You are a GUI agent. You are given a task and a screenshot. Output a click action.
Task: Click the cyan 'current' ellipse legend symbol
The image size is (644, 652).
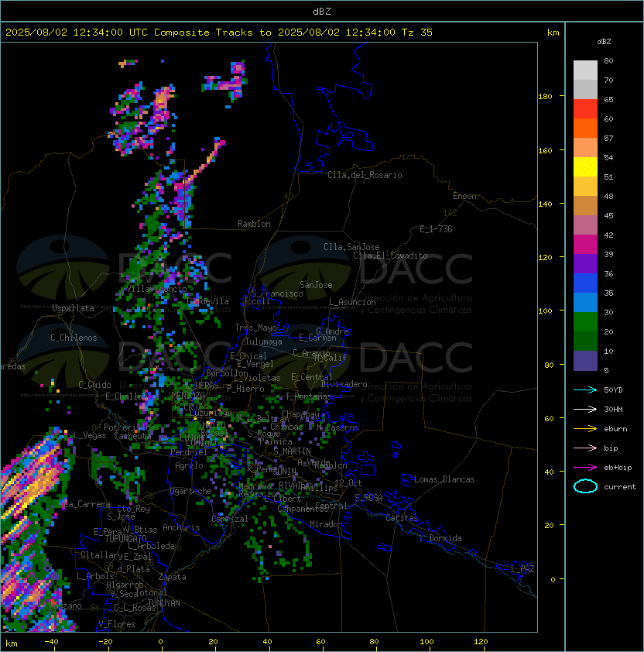585,486
